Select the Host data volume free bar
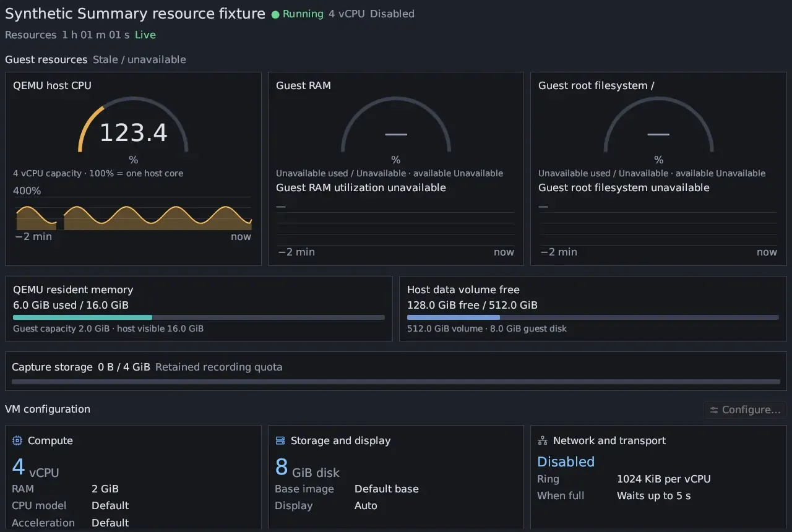 (593, 317)
